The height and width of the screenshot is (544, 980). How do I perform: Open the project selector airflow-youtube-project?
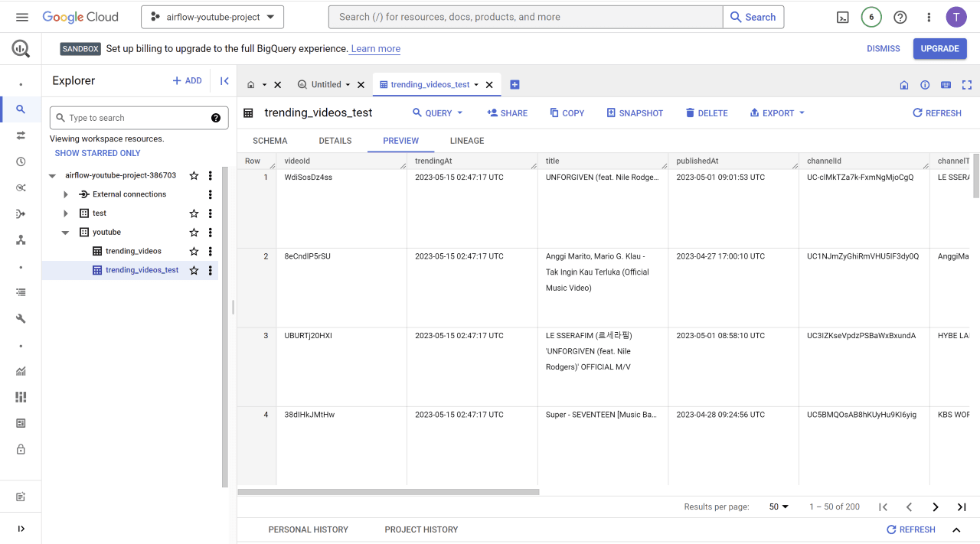(212, 17)
